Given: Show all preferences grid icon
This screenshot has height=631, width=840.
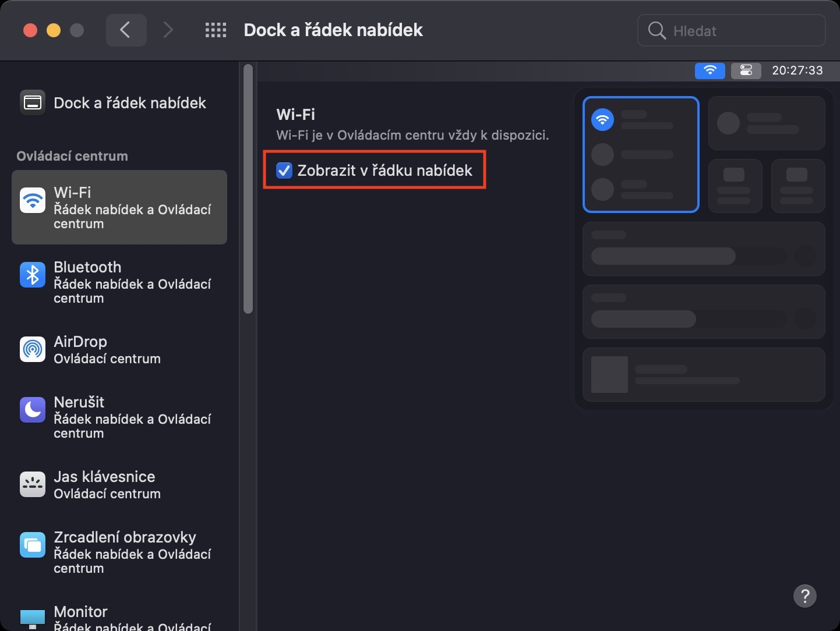Looking at the screenshot, I should point(216,30).
